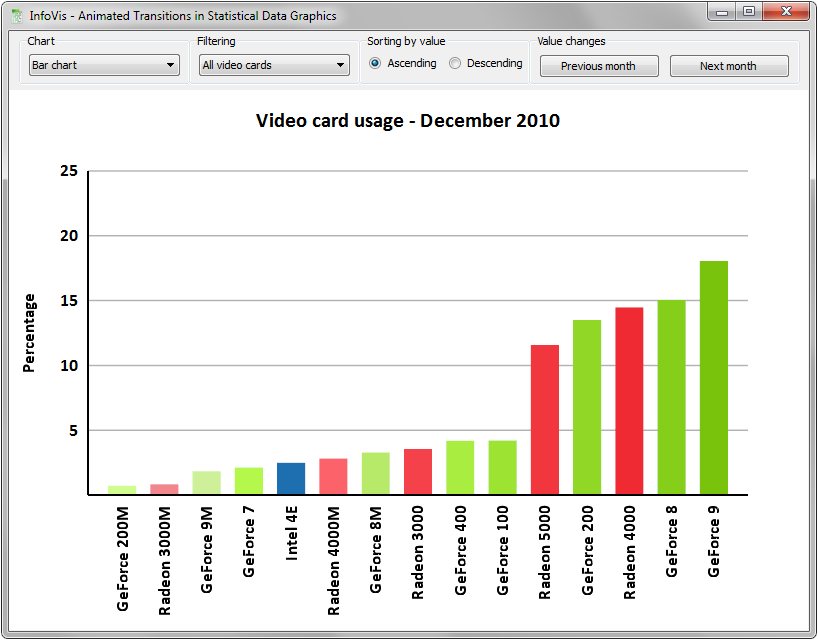Image resolution: width=818 pixels, height=640 pixels.
Task: Click the GeForce 100 bar
Action: point(502,467)
